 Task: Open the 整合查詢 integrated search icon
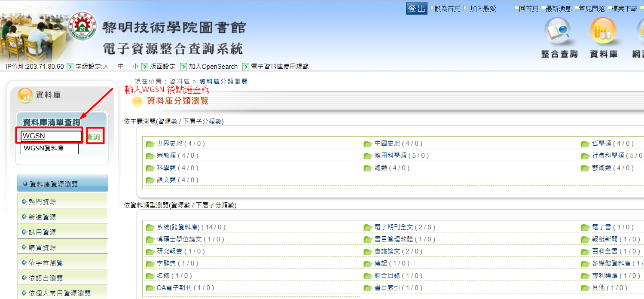click(x=559, y=38)
